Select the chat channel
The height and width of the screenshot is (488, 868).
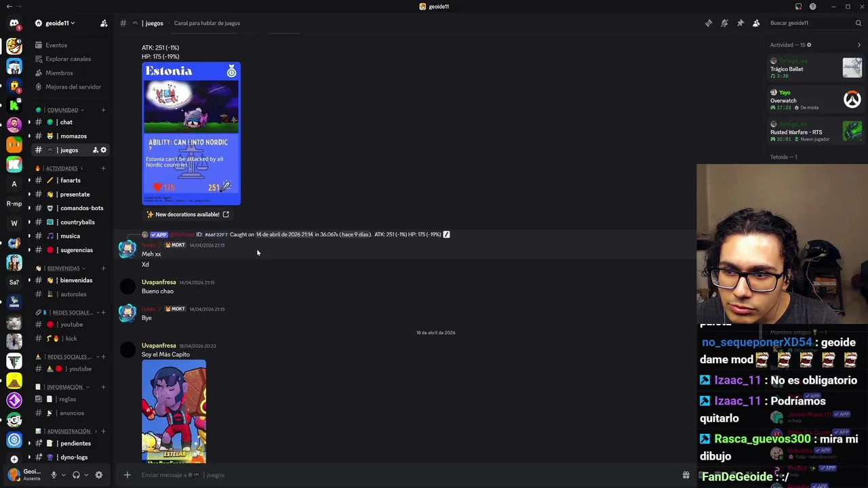click(70, 122)
